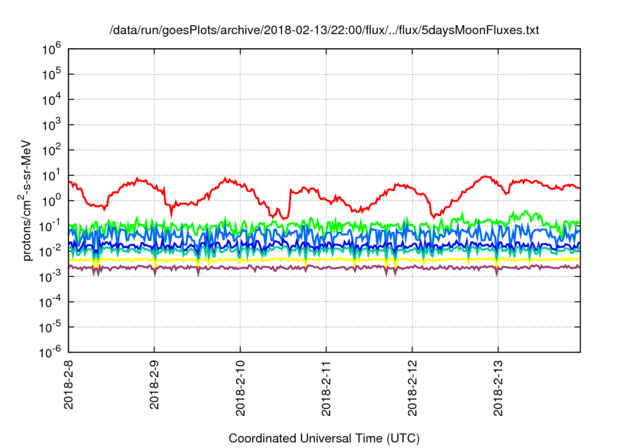Click the 2018-2-11 date label
This screenshot has height=448, width=640.
point(326,388)
